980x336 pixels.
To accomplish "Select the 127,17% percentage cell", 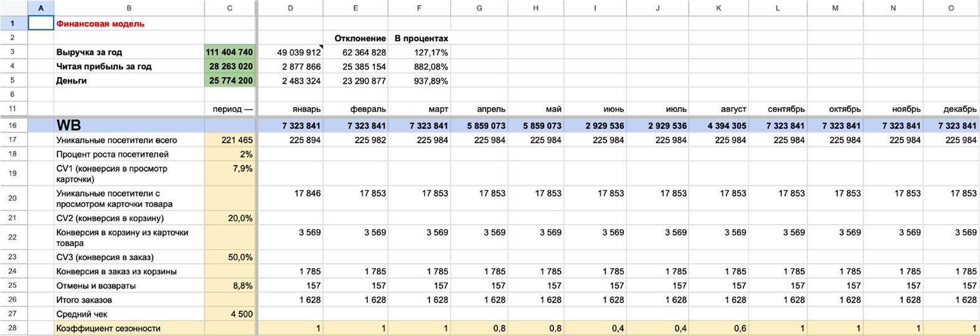I will 419,52.
